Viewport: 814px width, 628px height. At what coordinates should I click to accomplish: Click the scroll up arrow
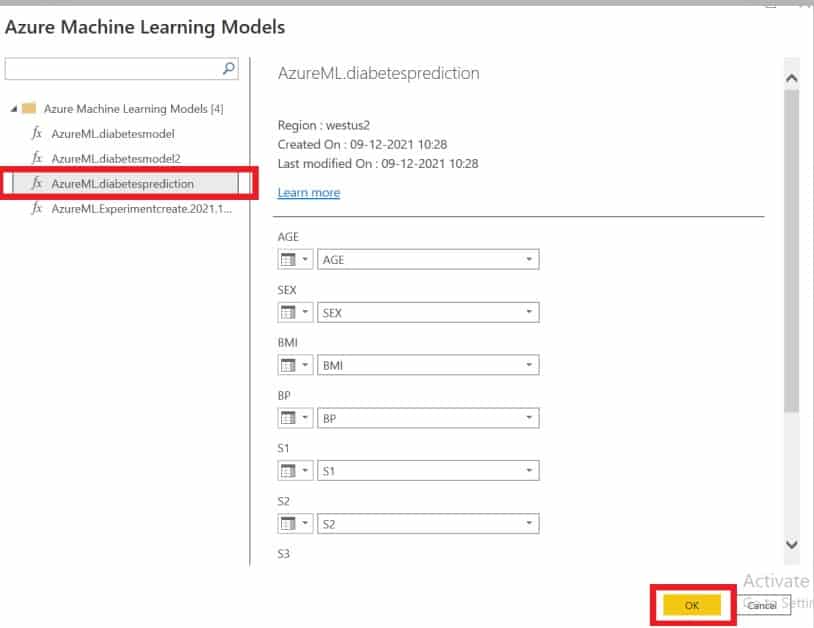tap(792, 78)
